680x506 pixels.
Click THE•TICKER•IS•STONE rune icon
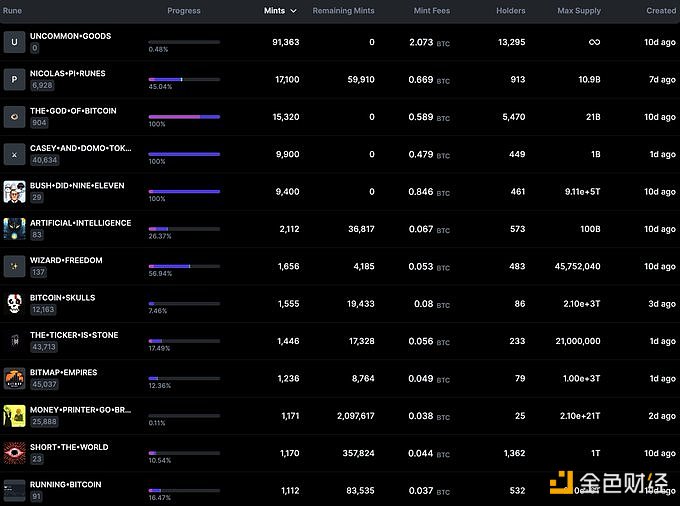pos(14,341)
